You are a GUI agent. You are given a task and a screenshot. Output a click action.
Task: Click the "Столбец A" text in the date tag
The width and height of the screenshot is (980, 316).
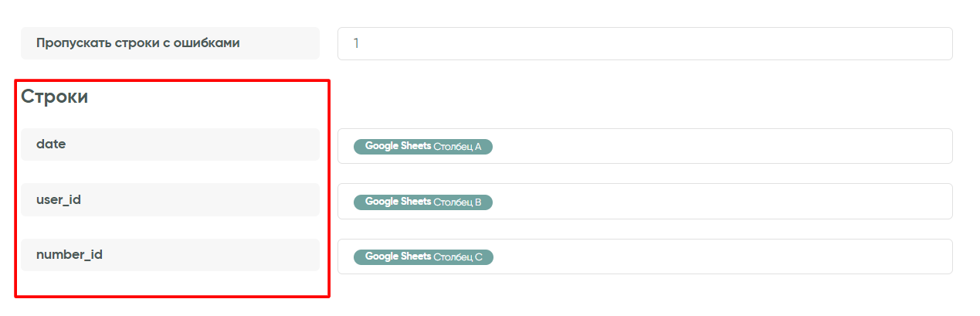click(457, 146)
